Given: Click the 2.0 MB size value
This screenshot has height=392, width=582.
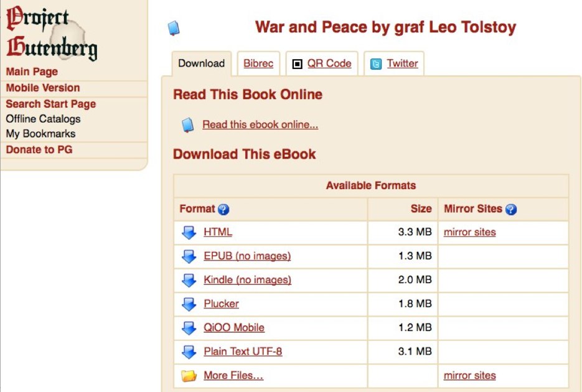Looking at the screenshot, I should point(415,279).
